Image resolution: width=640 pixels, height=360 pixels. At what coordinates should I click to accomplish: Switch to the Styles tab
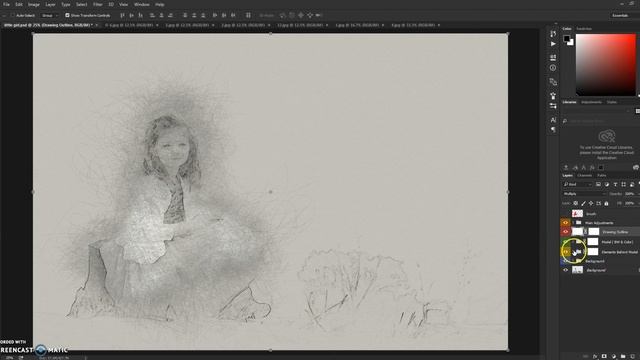[x=611, y=102]
